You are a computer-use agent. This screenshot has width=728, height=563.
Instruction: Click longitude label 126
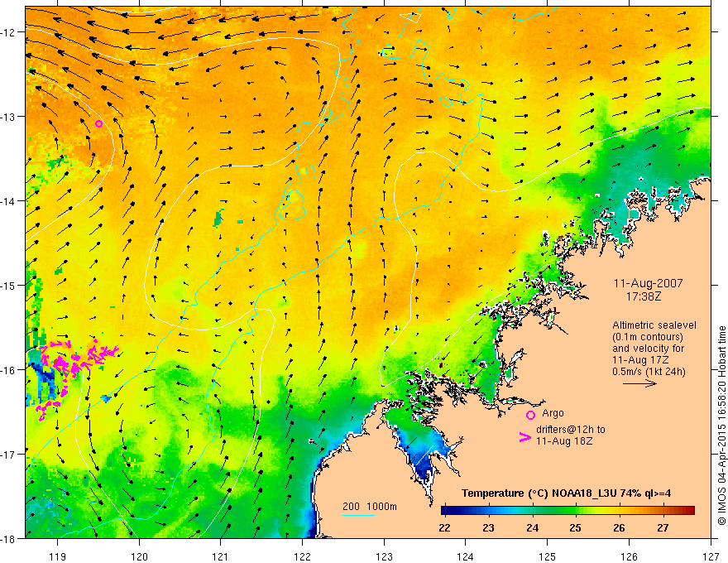click(x=629, y=556)
